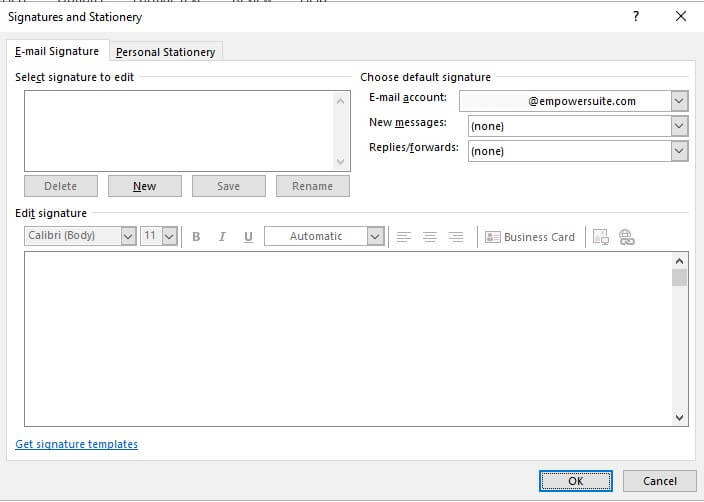Click the New signature button
This screenshot has height=502, width=704.
[x=144, y=186]
